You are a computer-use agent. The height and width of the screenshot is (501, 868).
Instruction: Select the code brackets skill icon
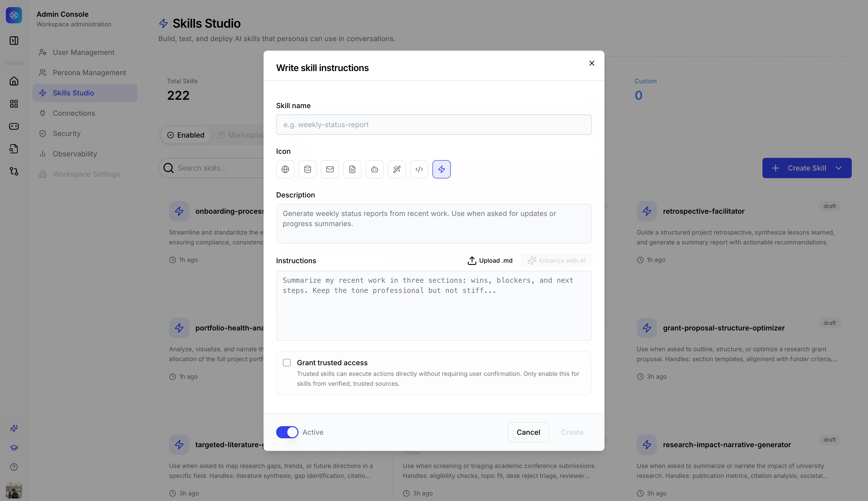click(419, 169)
